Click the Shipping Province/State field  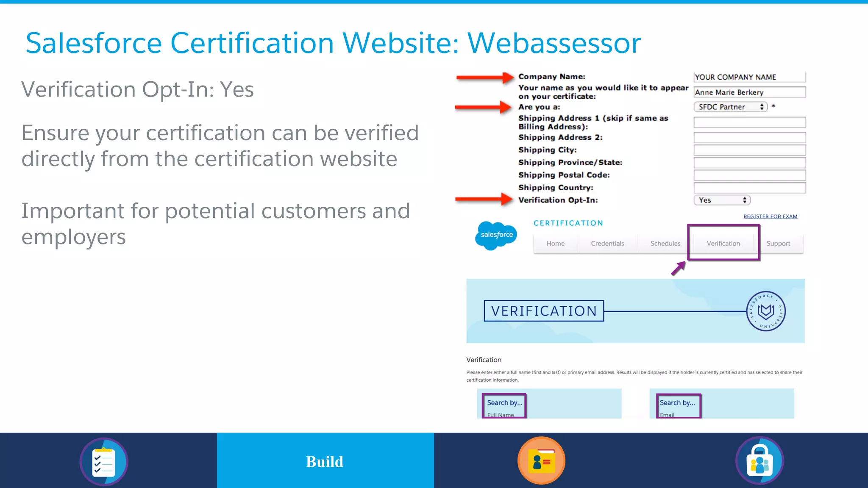749,163
